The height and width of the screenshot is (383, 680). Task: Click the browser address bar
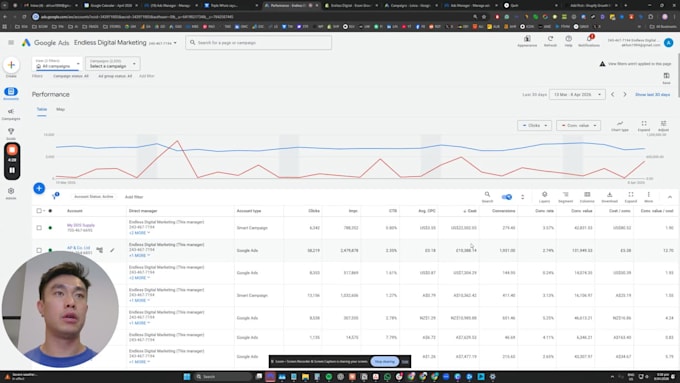(x=252, y=17)
